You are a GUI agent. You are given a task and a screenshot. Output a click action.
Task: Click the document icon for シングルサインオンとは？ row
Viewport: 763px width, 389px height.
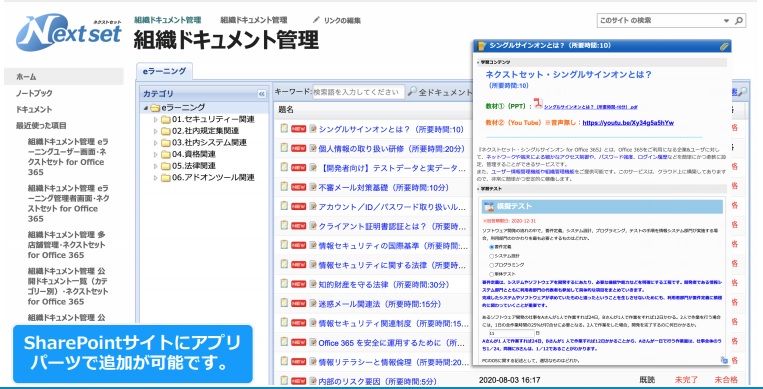click(x=284, y=128)
